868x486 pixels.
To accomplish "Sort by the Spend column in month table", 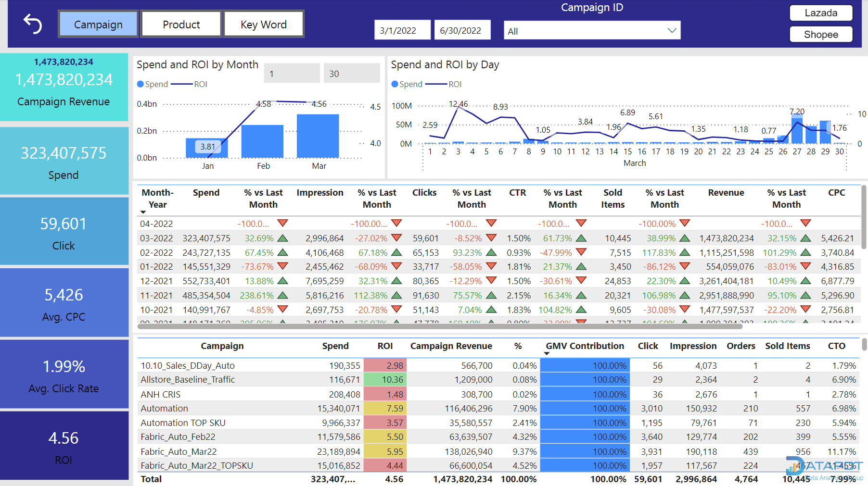I will (206, 192).
